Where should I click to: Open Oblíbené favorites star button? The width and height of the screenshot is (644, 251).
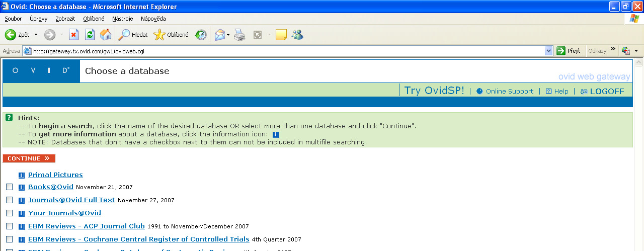(x=171, y=35)
